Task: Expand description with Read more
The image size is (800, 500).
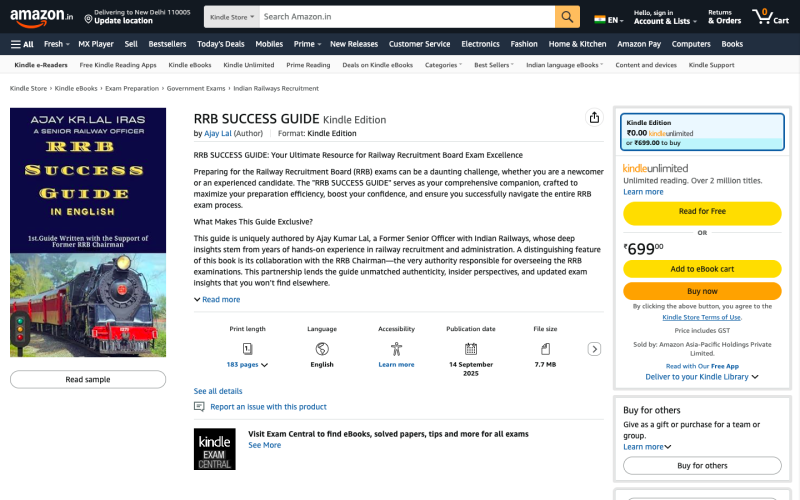Action: click(x=217, y=299)
